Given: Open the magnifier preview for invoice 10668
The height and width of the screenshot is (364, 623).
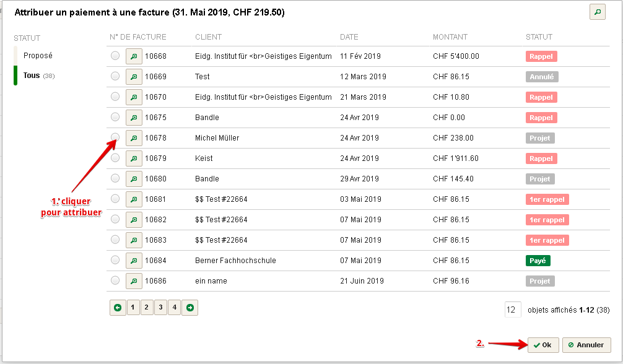Looking at the screenshot, I should (134, 56).
